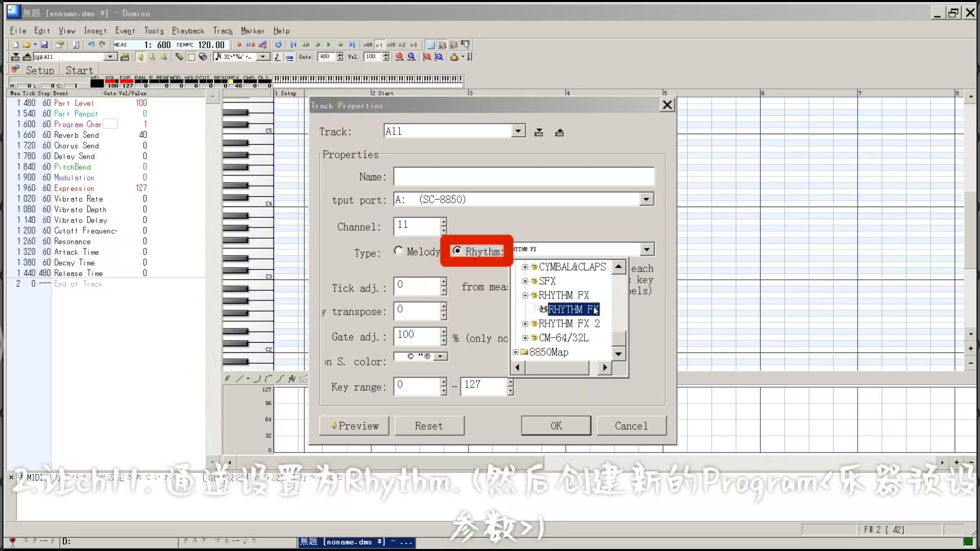Expand the RHYTHM FX 2 node
Viewport: 980px width, 551px height.
tap(525, 323)
